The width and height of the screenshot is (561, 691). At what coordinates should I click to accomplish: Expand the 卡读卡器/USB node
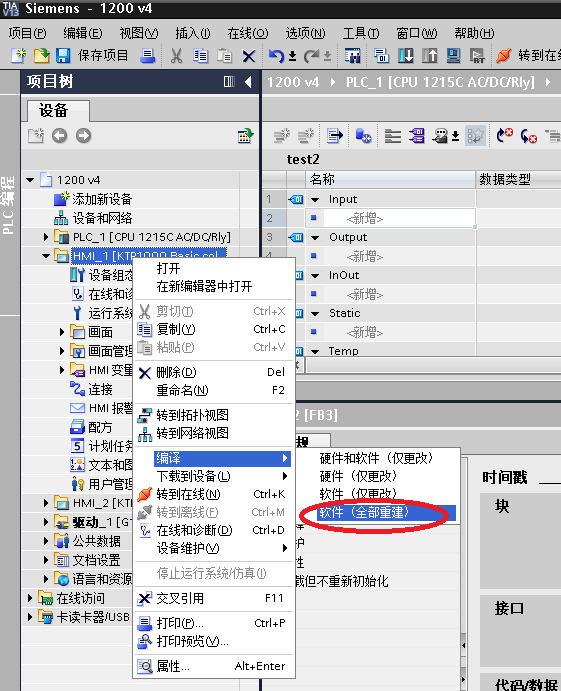[30, 617]
